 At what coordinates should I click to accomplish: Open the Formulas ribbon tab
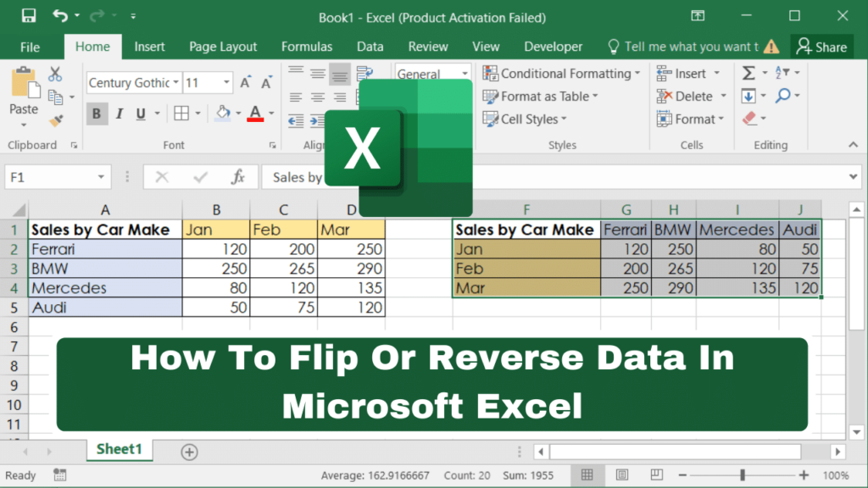(x=307, y=47)
